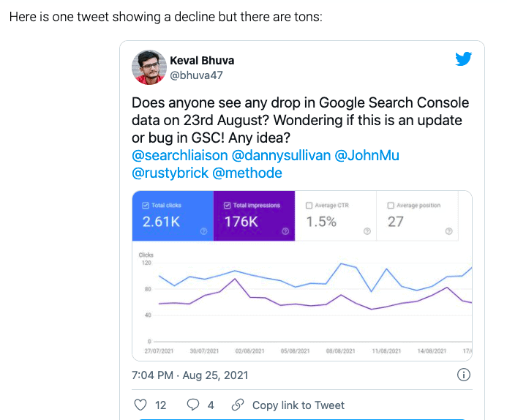The height and width of the screenshot is (420, 507).
Task: Click the heart like icon
Action: (142, 405)
